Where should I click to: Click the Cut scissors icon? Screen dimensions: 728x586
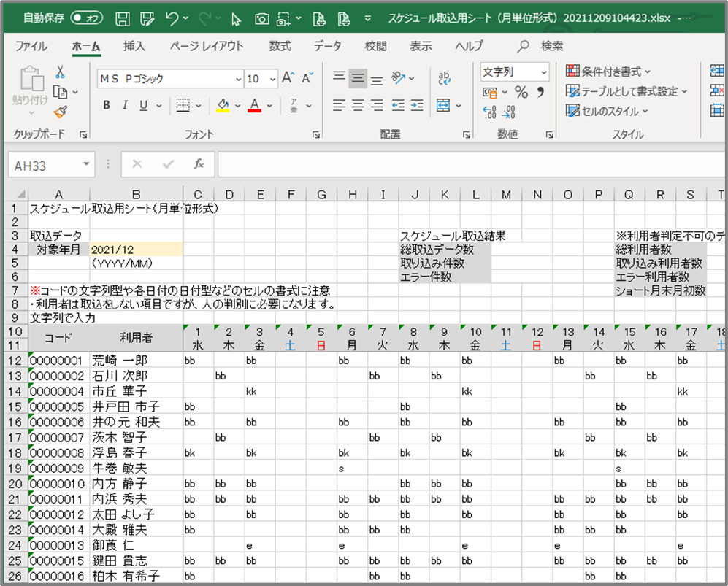coord(60,72)
